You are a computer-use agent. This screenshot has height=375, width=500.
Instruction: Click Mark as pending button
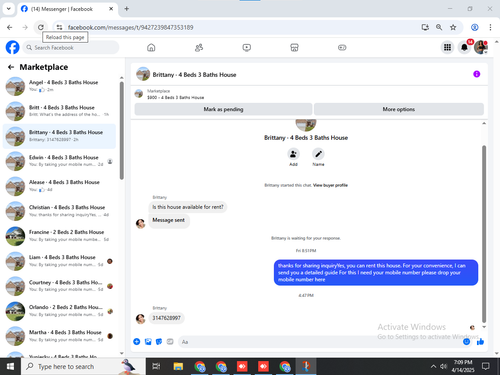click(223, 109)
